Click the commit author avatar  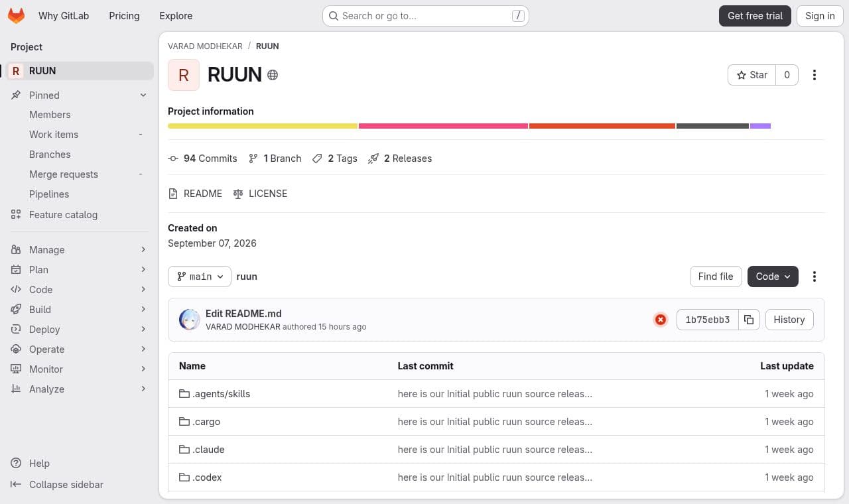coord(190,320)
